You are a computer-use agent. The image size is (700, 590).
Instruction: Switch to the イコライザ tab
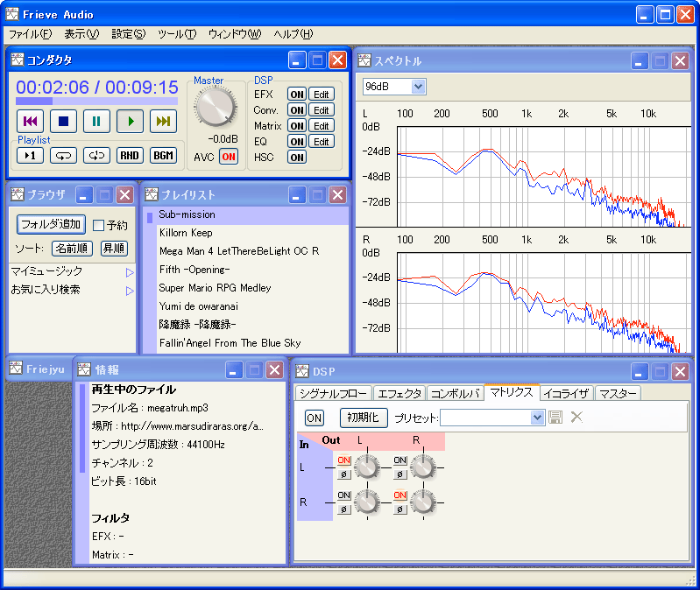point(566,393)
